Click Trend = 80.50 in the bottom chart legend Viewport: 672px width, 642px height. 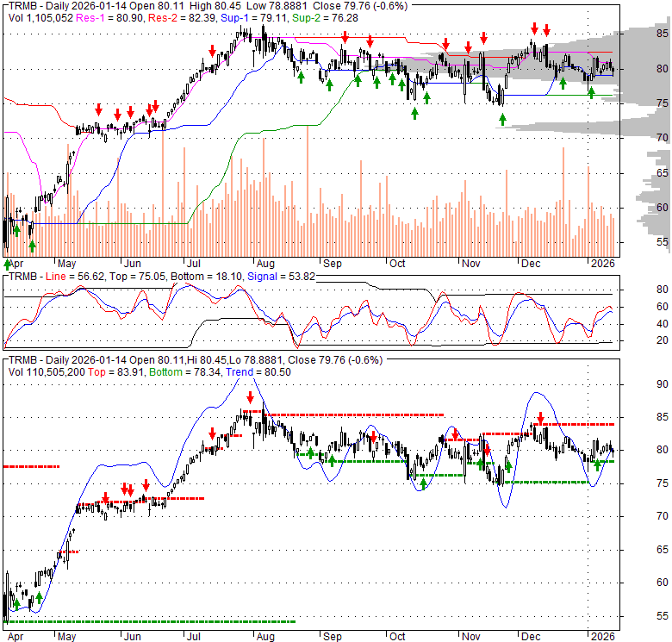point(258,372)
